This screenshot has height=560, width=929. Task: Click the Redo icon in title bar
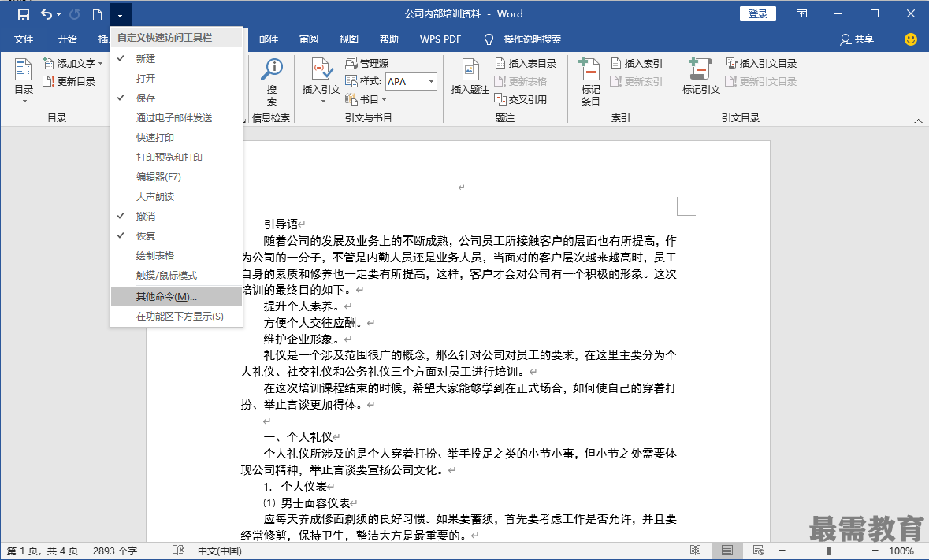pos(75,14)
